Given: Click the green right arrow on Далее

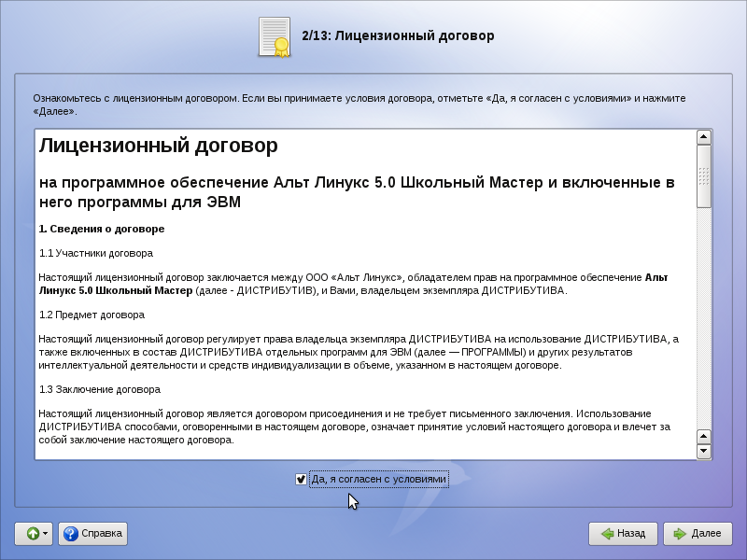Looking at the screenshot, I should [x=680, y=534].
